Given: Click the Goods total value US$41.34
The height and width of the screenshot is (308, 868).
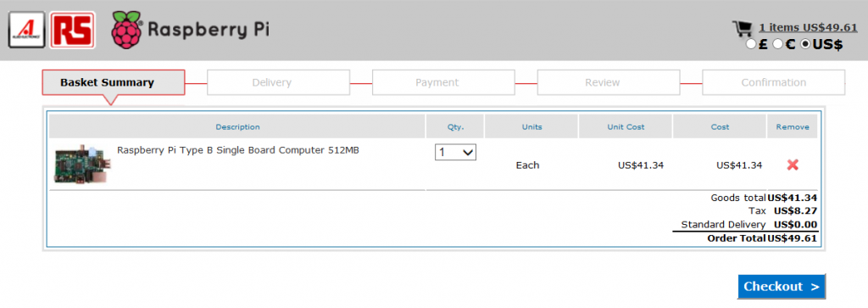Looking at the screenshot, I should (793, 198).
